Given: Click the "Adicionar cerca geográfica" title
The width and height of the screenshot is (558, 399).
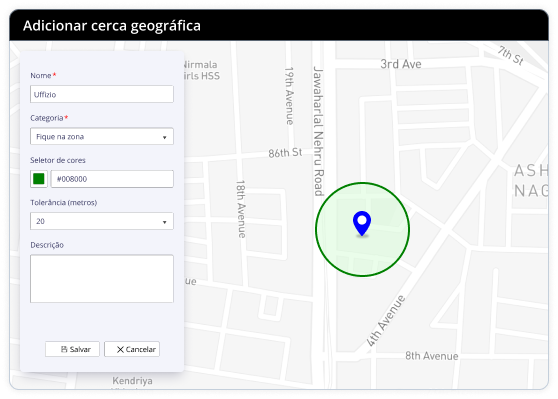Looking at the screenshot, I should pyautogui.click(x=112, y=26).
